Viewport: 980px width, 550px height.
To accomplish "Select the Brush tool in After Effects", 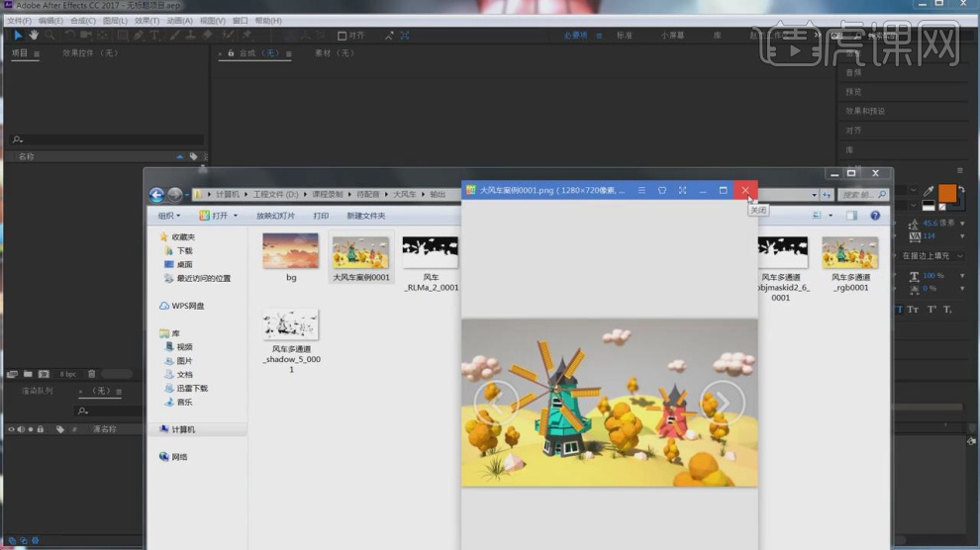I will [x=175, y=36].
